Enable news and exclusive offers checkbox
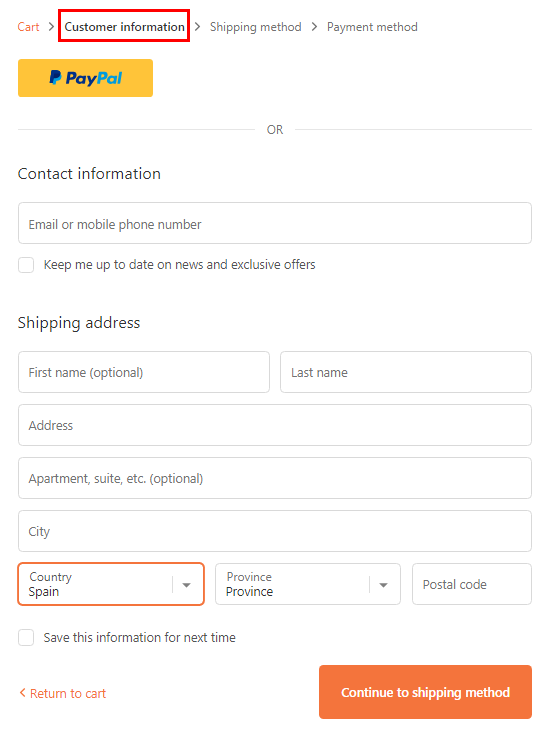The height and width of the screenshot is (732, 542). tap(26, 265)
